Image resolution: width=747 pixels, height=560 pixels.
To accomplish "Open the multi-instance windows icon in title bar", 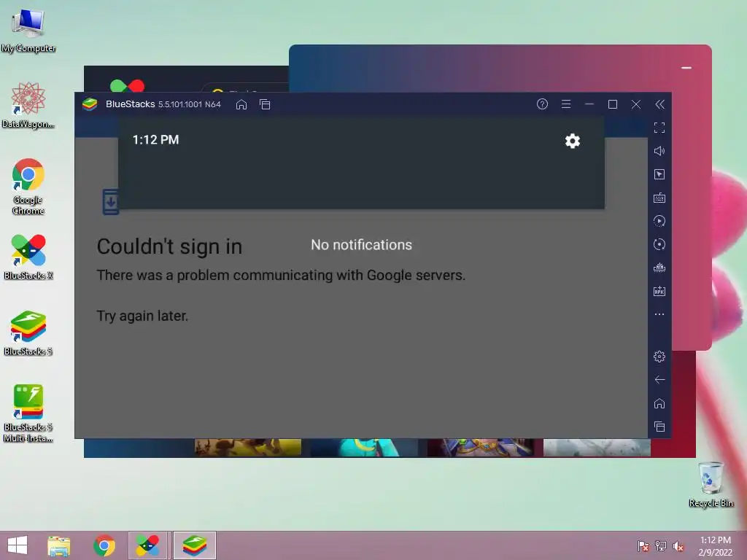I will [265, 104].
